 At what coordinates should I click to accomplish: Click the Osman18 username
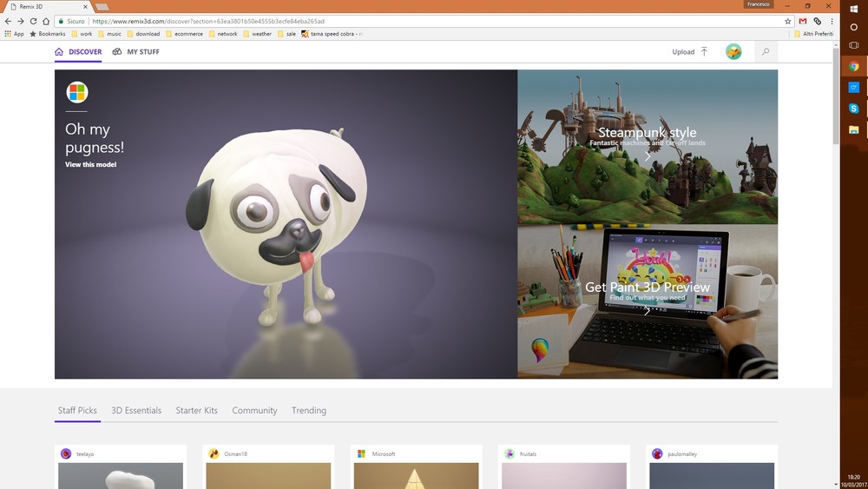(x=236, y=454)
